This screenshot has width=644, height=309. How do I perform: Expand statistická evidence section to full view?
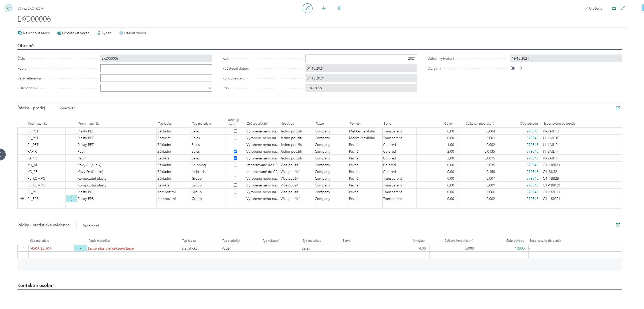click(618, 225)
